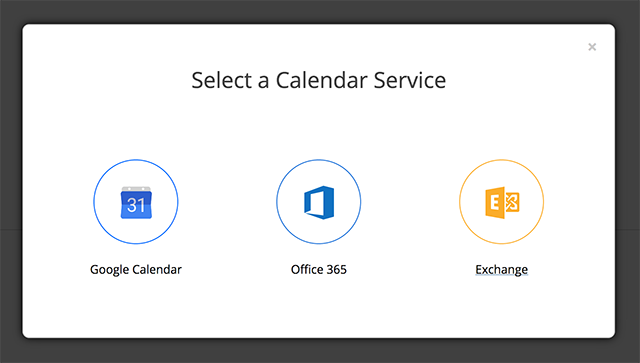
Task: Close the calendar service dialog
Action: (592, 47)
